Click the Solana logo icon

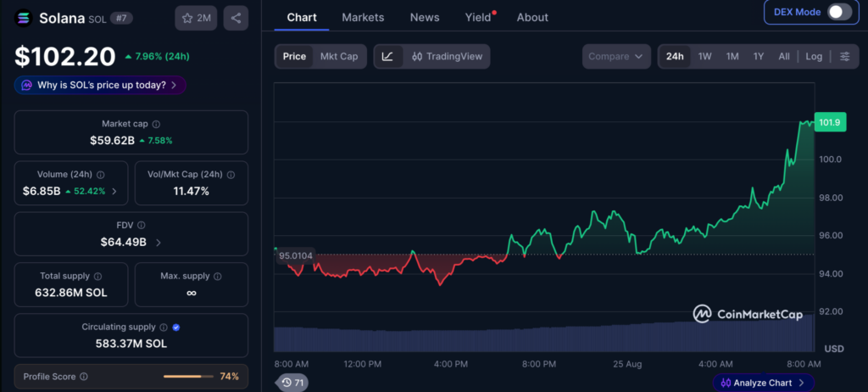tap(23, 19)
